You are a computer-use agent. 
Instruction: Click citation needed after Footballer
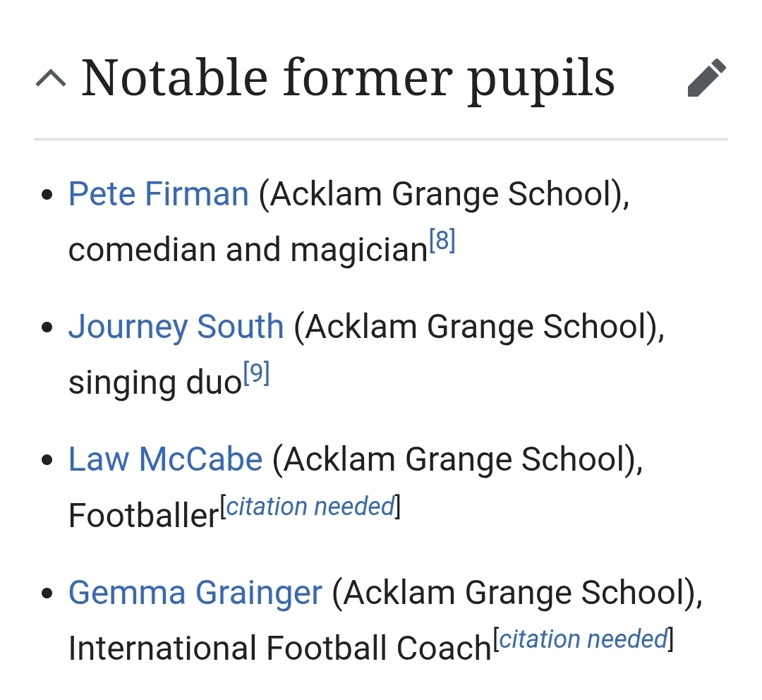tap(310, 507)
